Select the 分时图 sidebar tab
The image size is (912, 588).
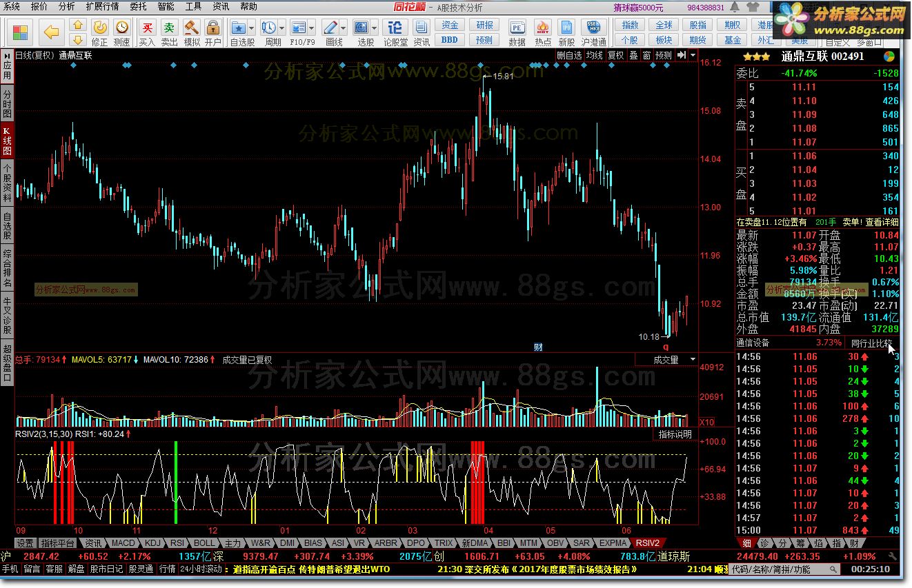point(7,103)
